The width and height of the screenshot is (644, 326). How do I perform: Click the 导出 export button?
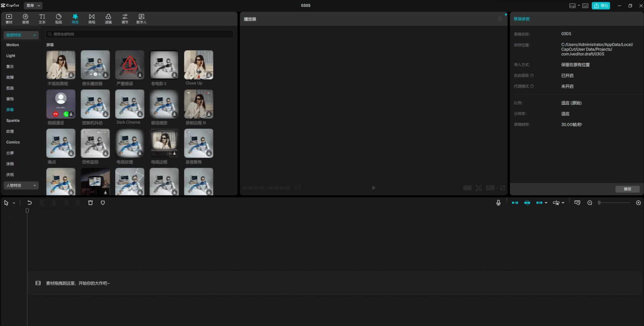pyautogui.click(x=601, y=6)
